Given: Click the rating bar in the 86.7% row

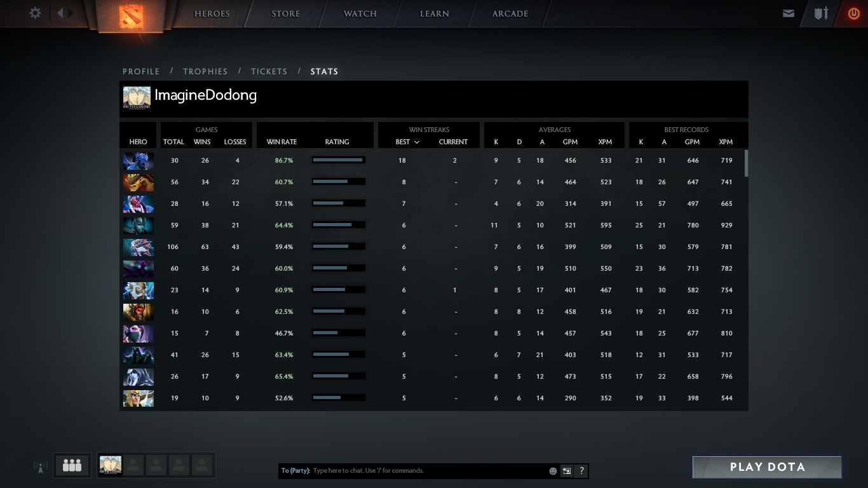Looking at the screenshot, I should click(x=338, y=160).
